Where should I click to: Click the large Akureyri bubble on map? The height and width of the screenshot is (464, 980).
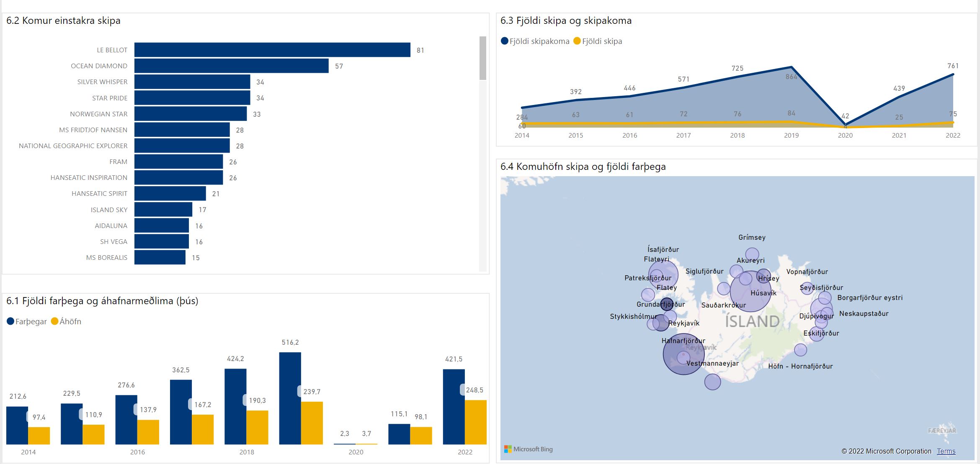point(750,291)
